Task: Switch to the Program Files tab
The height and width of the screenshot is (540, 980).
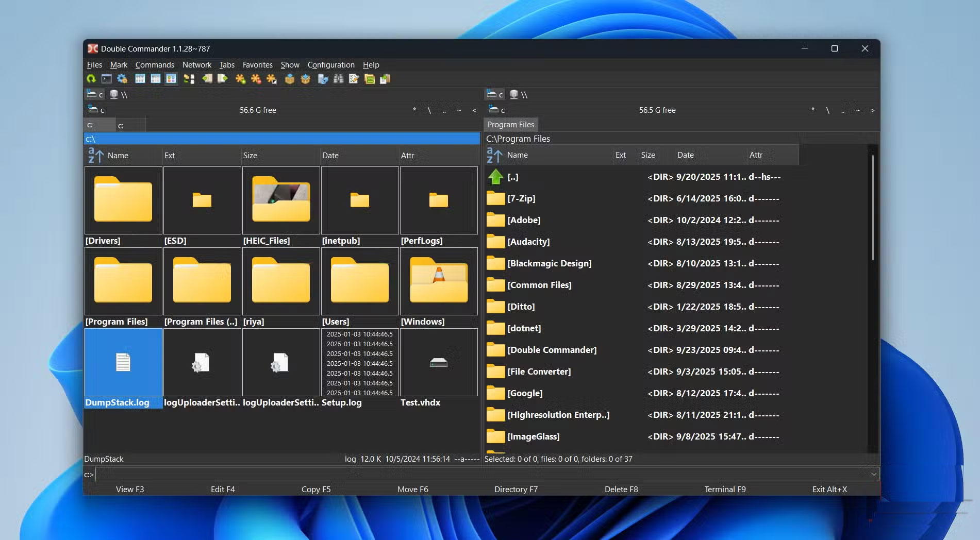Action: coord(510,124)
